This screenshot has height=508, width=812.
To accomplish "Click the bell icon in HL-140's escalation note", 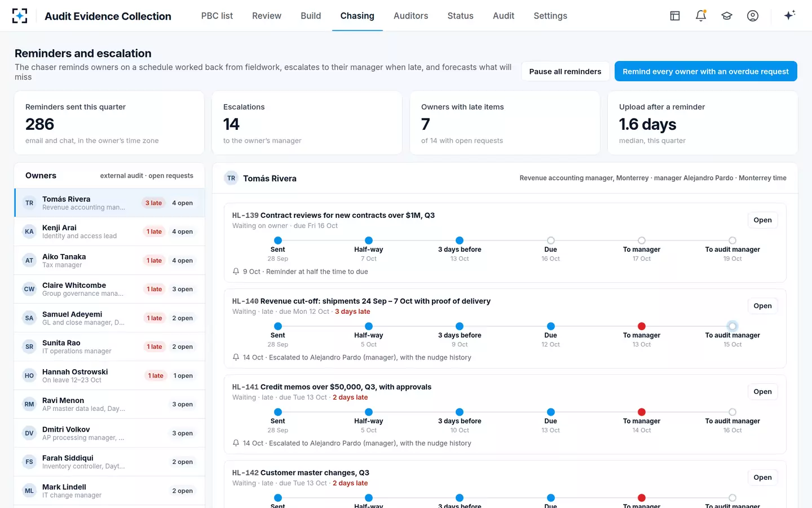I will (x=236, y=357).
